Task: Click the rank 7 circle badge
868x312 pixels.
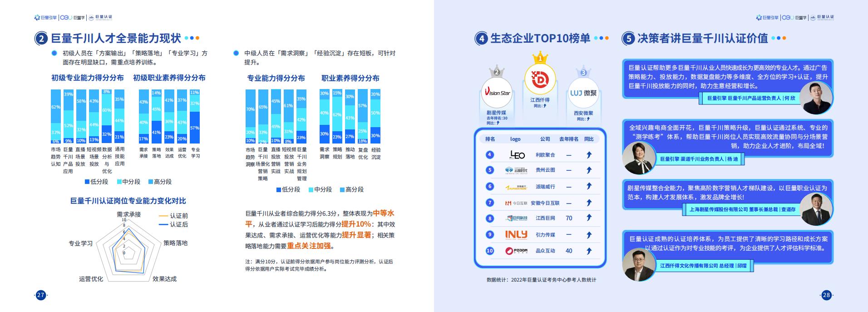Action: tap(489, 203)
